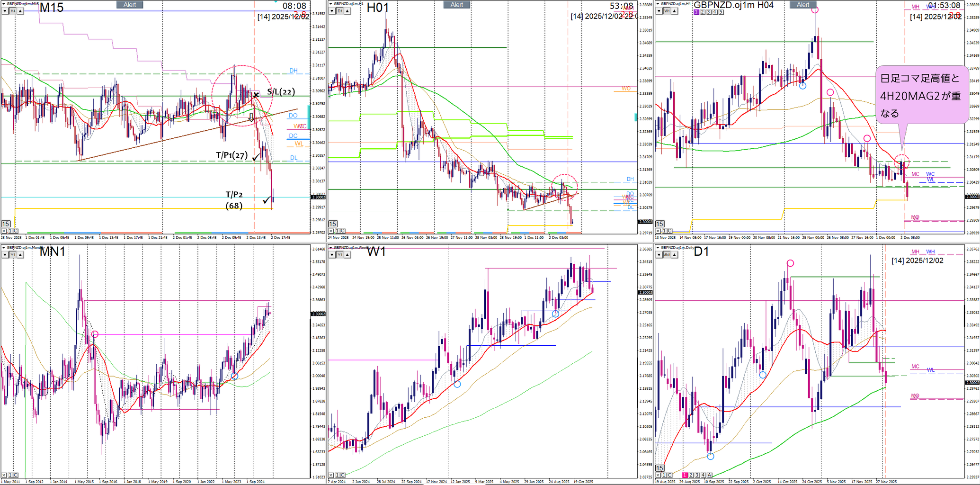Image resolution: width=980 pixels, height=485 pixels.
Task: Click the up arrow beside W1 in the H04 chart
Action: pyautogui.click(x=675, y=11)
